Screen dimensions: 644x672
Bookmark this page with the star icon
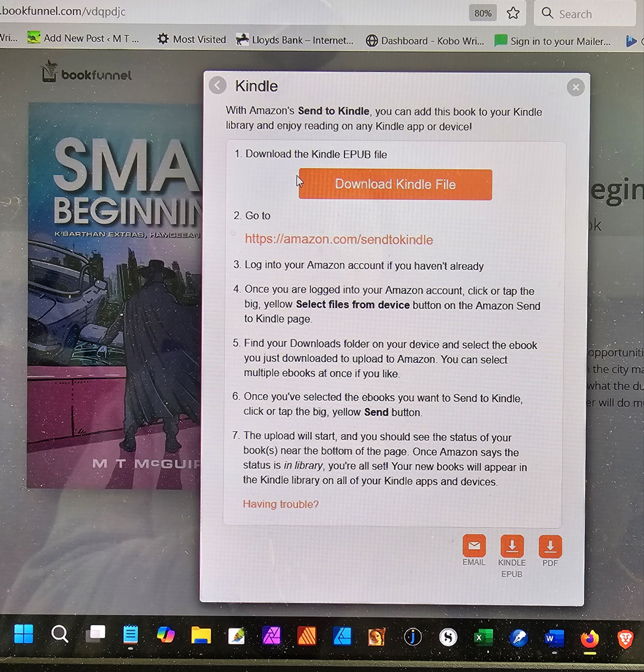click(x=513, y=13)
